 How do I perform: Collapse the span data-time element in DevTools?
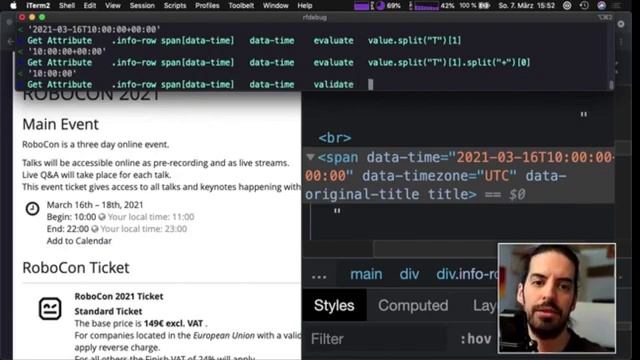(x=310, y=157)
